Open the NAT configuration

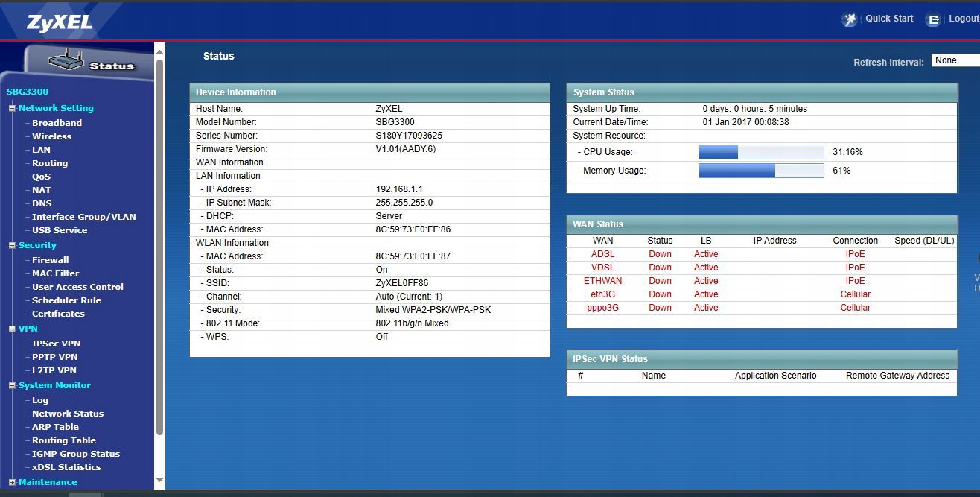(41, 190)
